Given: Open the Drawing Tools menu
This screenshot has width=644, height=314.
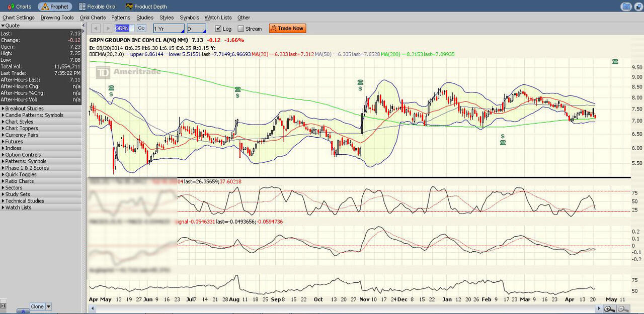Looking at the screenshot, I should pos(57,18).
